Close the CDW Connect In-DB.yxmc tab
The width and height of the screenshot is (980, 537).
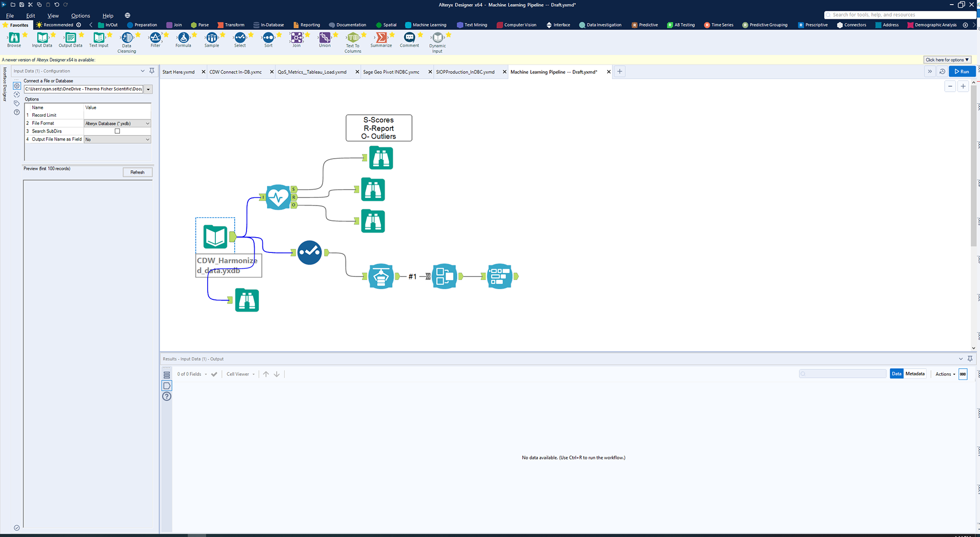click(x=272, y=72)
